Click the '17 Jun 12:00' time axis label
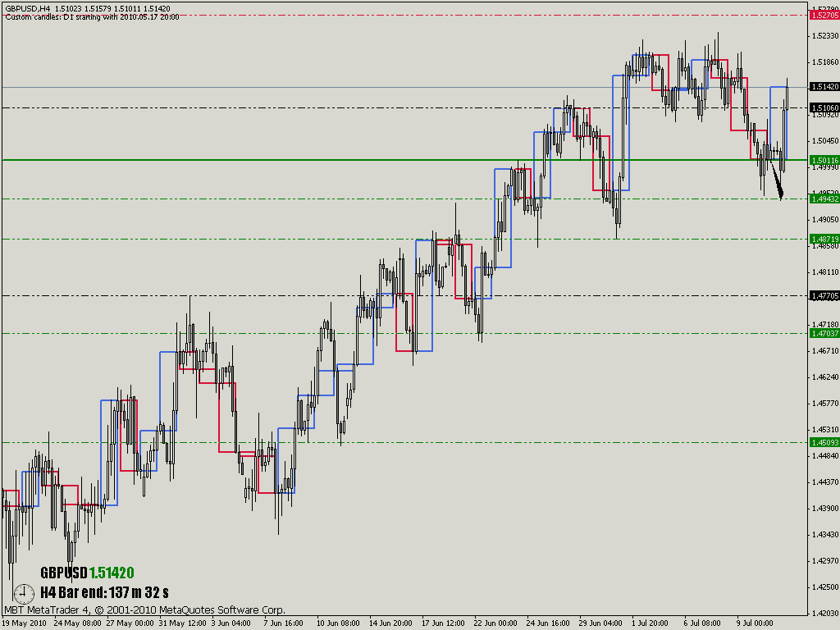Viewport: 840px width, 630px height. click(x=443, y=623)
